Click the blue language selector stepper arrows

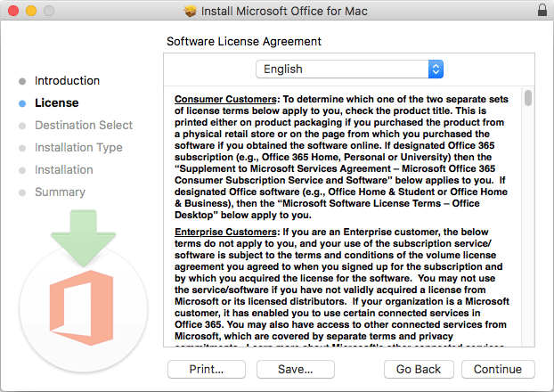pos(436,69)
